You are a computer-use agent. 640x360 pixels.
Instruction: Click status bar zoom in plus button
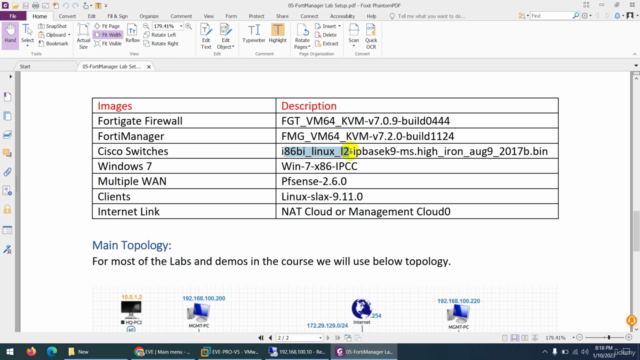(x=629, y=338)
